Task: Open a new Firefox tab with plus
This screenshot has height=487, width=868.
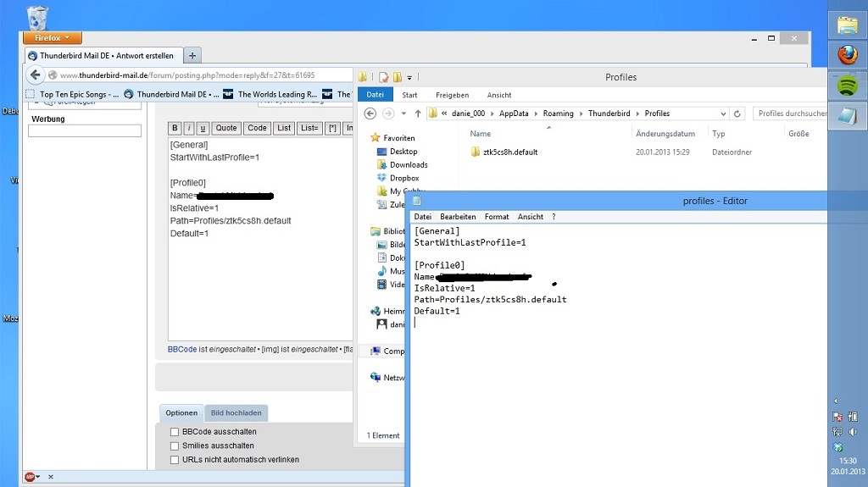Action: pos(192,56)
